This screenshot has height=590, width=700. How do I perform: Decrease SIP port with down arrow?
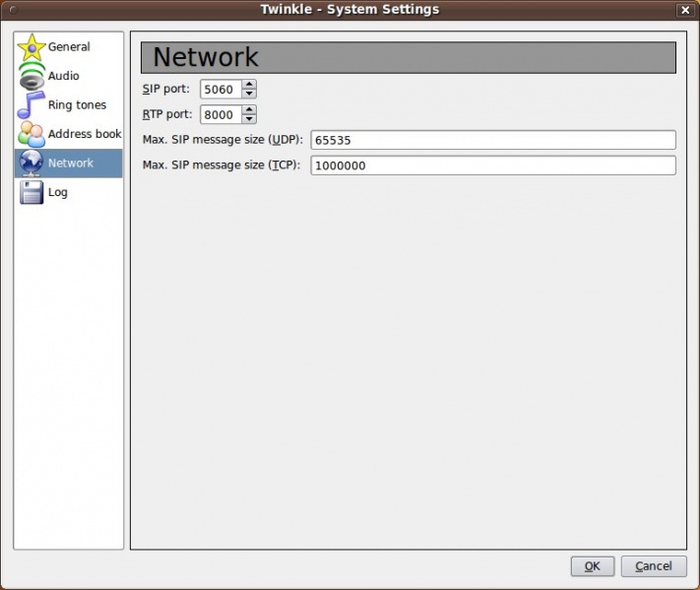[x=249, y=94]
